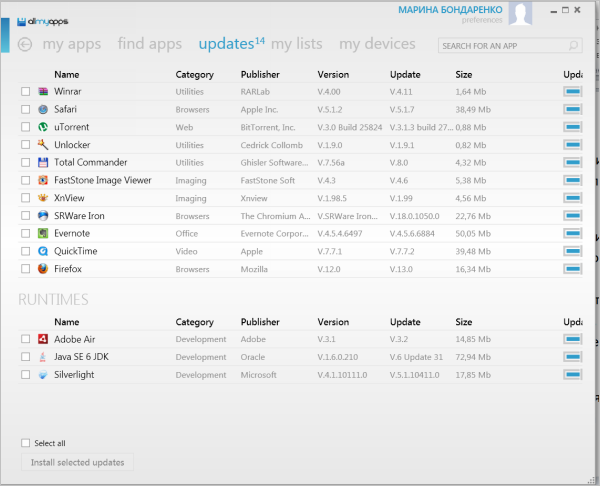Screen dimensions: 600x486
Task: Click the uTorrent app icon
Action: (x=43, y=127)
